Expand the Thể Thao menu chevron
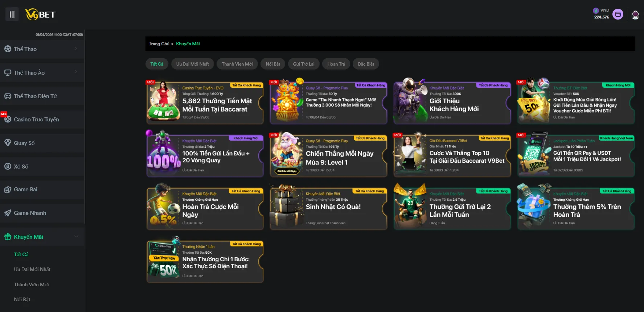This screenshot has width=644, height=312. pyautogui.click(x=76, y=49)
